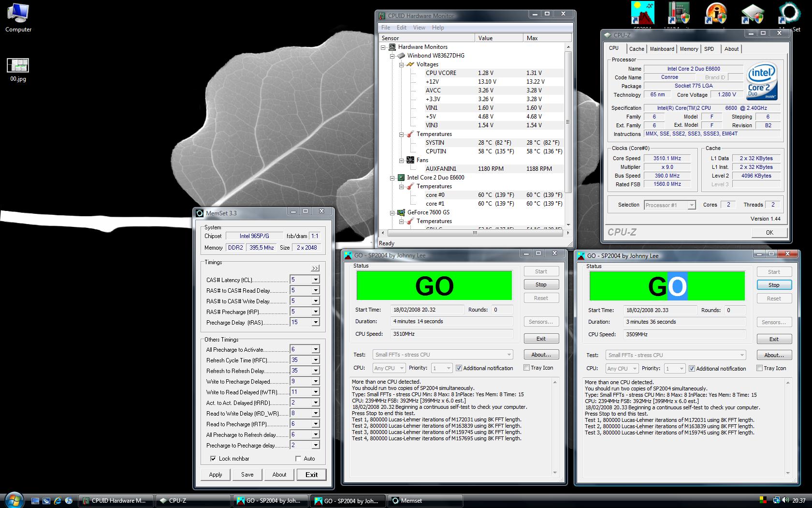
Task: Collapse the Voltages tree node
Action: pyautogui.click(x=401, y=64)
